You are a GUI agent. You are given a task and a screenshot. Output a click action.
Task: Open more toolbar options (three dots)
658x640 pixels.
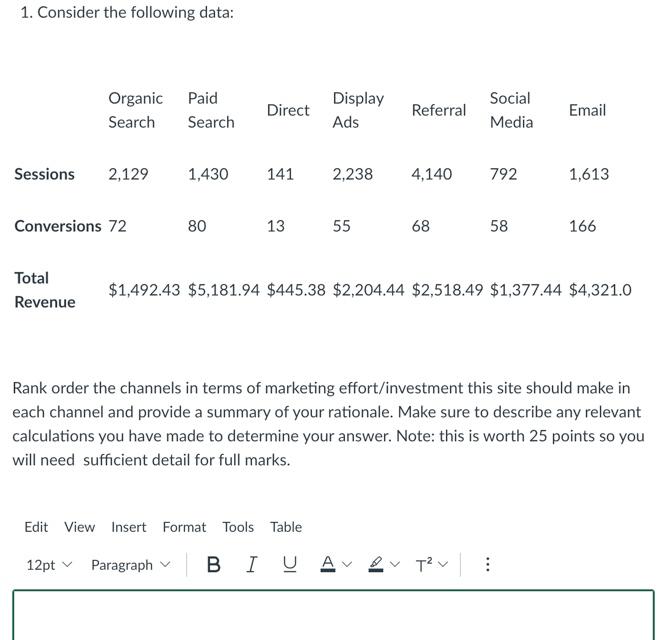[x=488, y=564]
